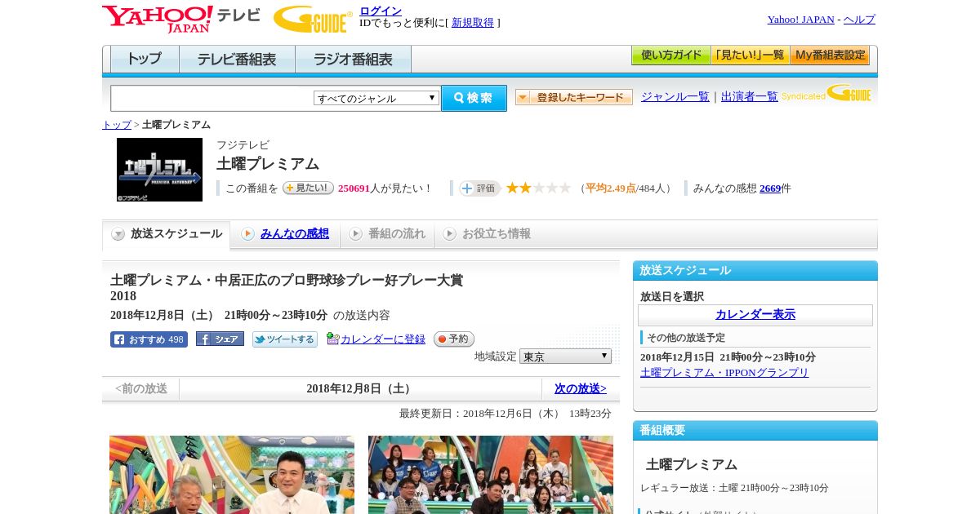Select the フジテレビ station label
Viewport: 980px width, 514px height.
click(x=243, y=145)
